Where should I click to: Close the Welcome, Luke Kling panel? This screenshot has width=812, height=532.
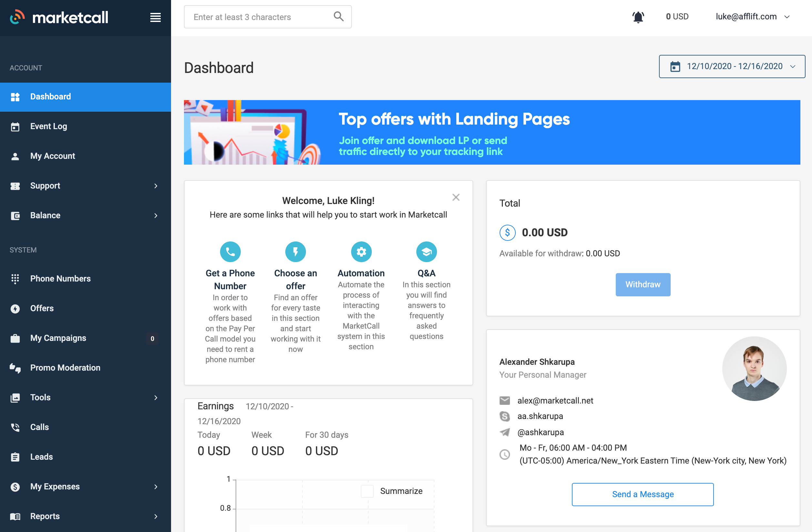456,197
